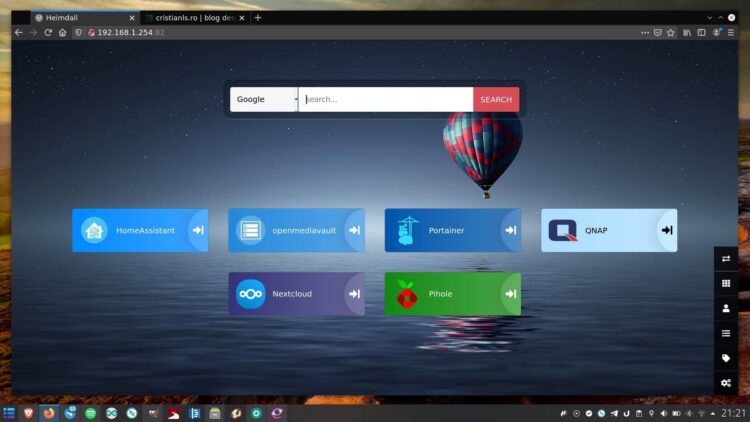Go back to the previous page
Image resolution: width=750 pixels, height=422 pixels.
click(x=19, y=33)
